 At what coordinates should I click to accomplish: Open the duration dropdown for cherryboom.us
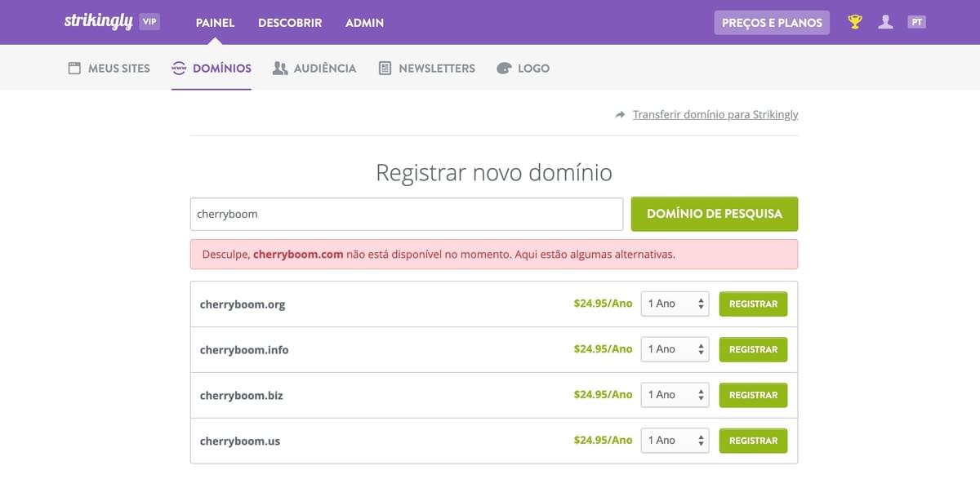(x=675, y=440)
